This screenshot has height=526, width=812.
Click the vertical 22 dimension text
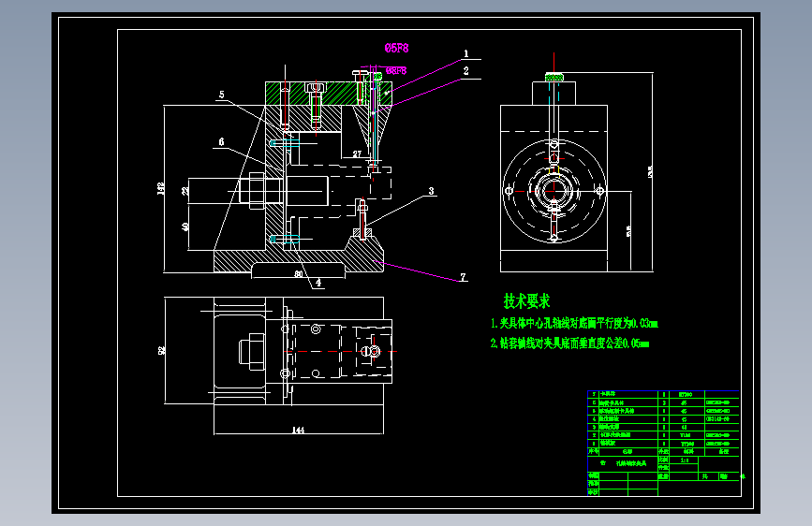pyautogui.click(x=185, y=191)
